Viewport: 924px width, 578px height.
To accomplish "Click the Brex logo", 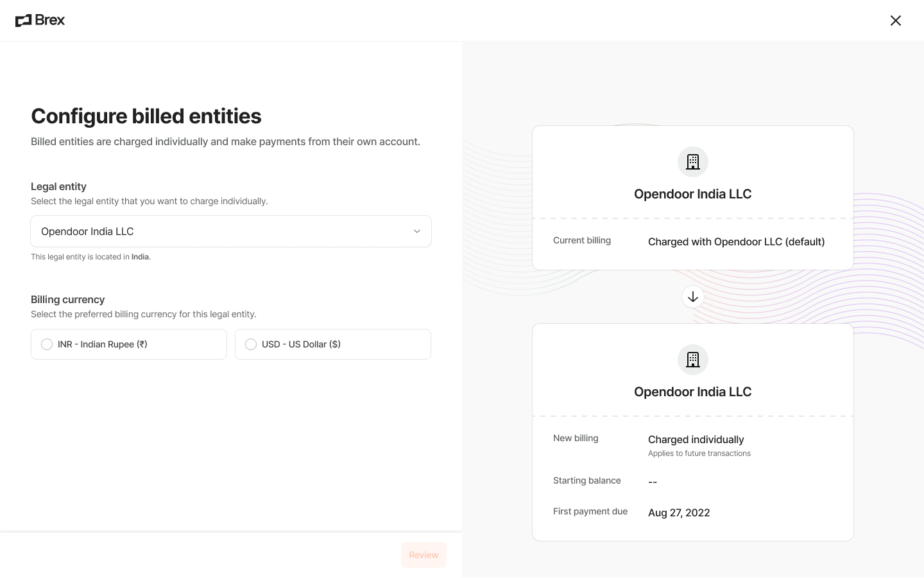I will 40,21.
